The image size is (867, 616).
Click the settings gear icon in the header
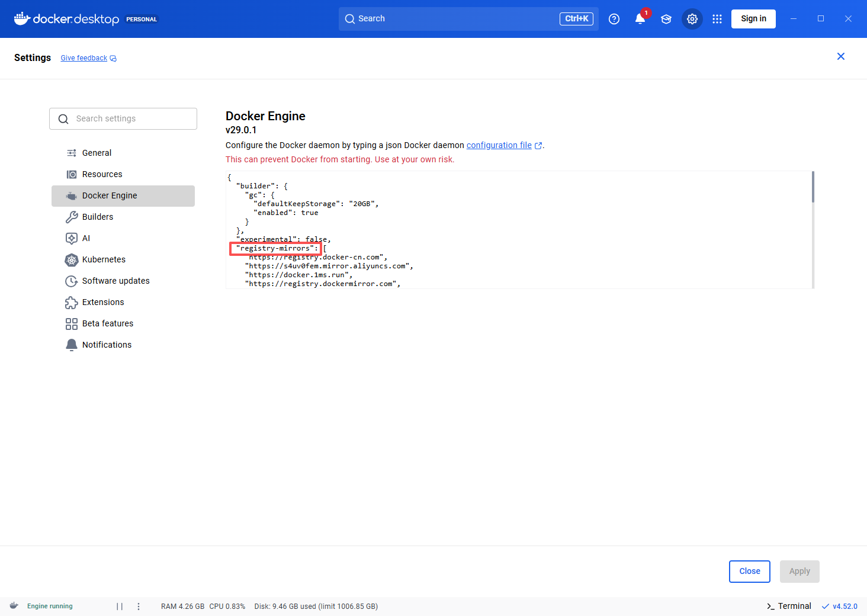click(692, 19)
